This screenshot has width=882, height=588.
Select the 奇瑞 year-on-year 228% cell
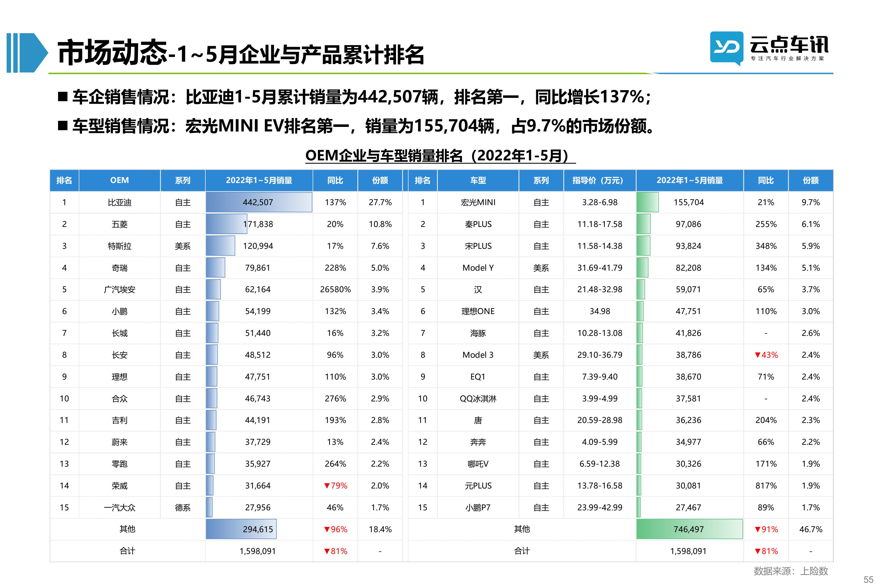pos(335,268)
